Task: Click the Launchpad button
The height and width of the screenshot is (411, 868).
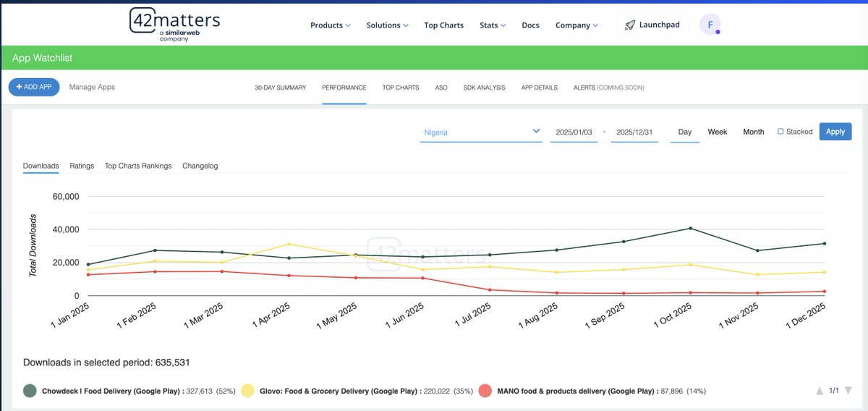Action: pyautogui.click(x=652, y=25)
